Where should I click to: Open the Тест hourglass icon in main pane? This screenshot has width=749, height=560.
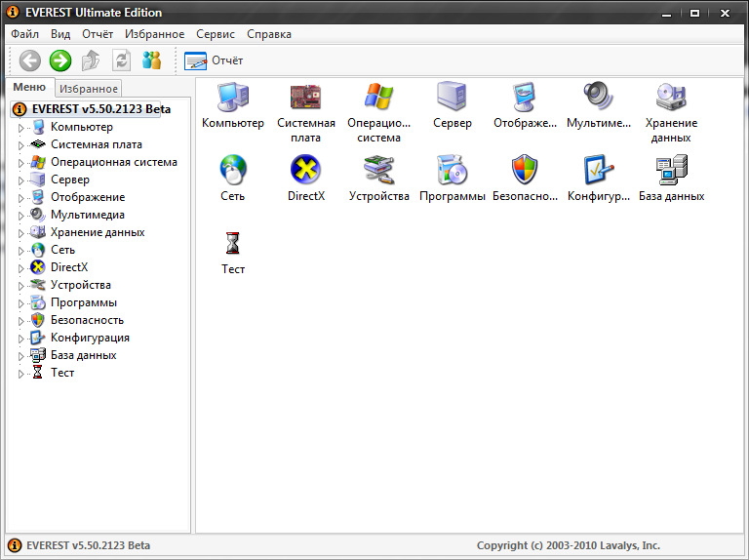(x=233, y=243)
